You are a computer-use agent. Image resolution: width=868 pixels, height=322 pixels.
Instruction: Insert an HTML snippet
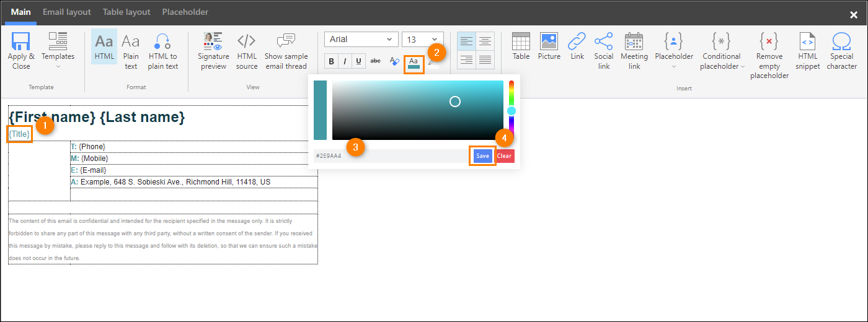[808, 51]
